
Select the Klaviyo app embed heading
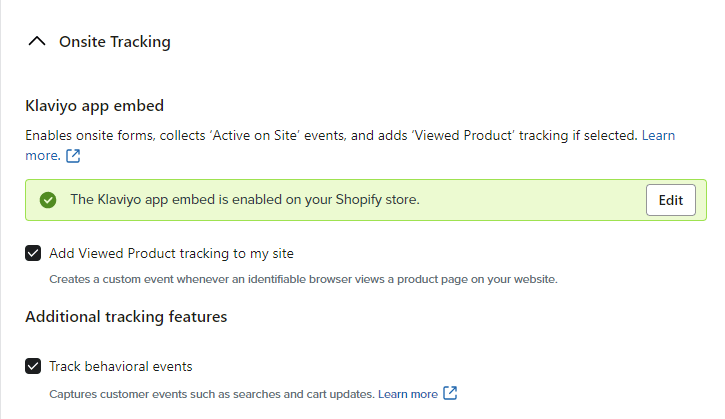[94, 106]
